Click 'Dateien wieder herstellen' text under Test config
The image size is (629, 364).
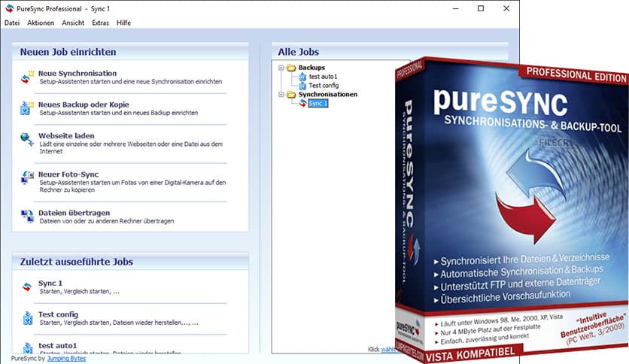tap(150, 323)
